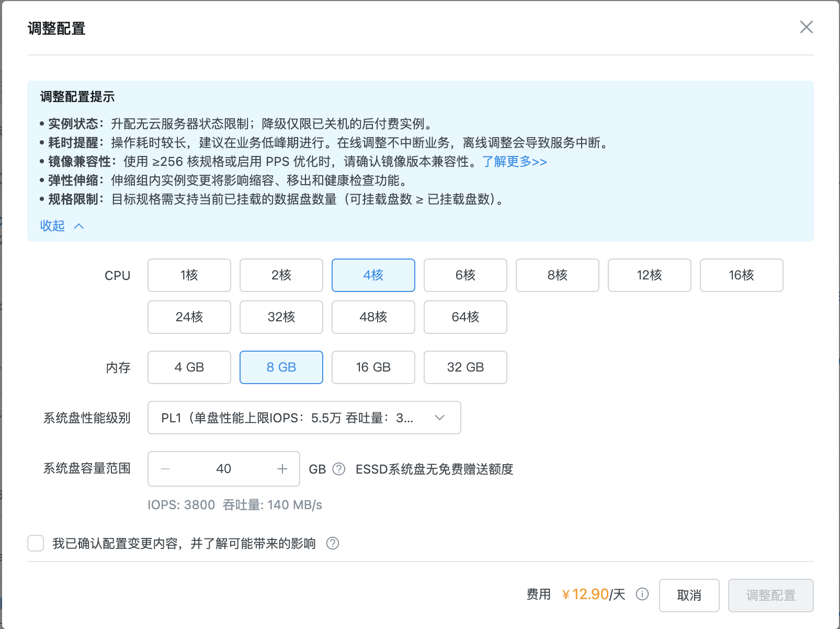Screen dimensions: 840x629
Task: Click help icon after confirmation text
Action: point(333,544)
